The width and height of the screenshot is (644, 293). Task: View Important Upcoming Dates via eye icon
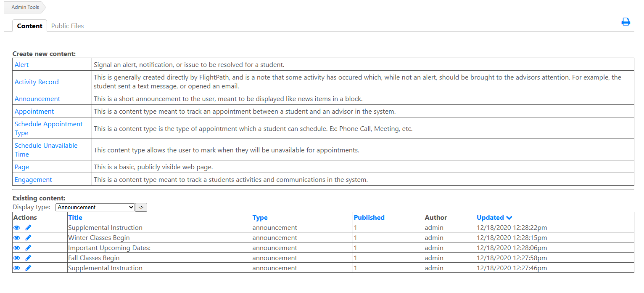[x=17, y=248]
